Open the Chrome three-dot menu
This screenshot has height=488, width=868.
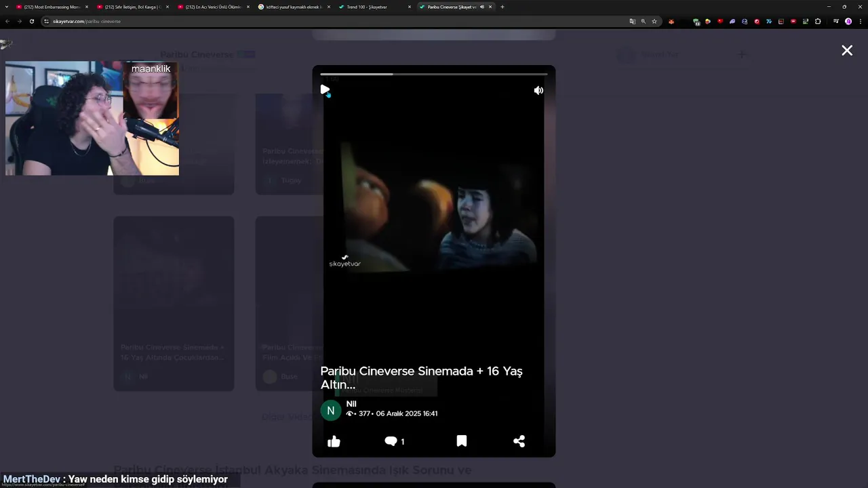[x=860, y=21]
